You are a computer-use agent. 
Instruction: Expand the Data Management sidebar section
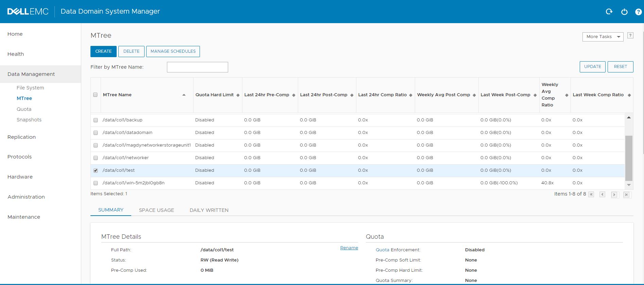(x=31, y=74)
